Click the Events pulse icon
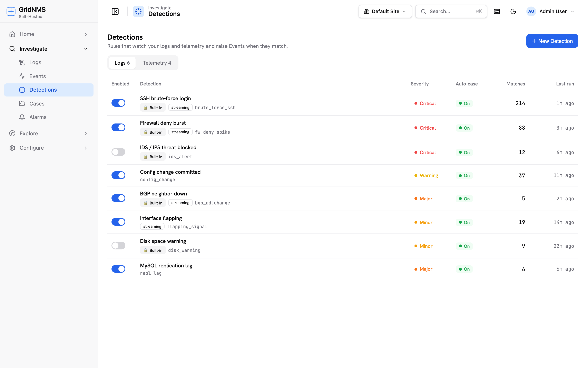The height and width of the screenshot is (368, 588). (x=22, y=76)
